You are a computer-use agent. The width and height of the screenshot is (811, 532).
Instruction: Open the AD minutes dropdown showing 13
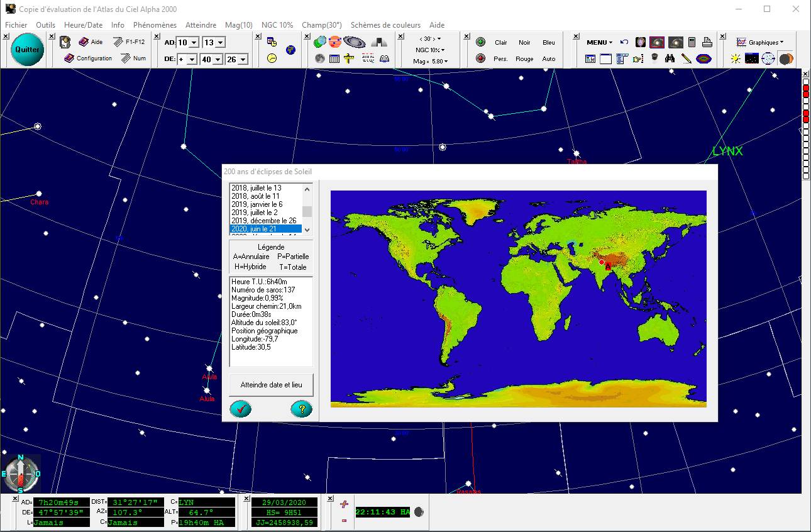[x=219, y=43]
